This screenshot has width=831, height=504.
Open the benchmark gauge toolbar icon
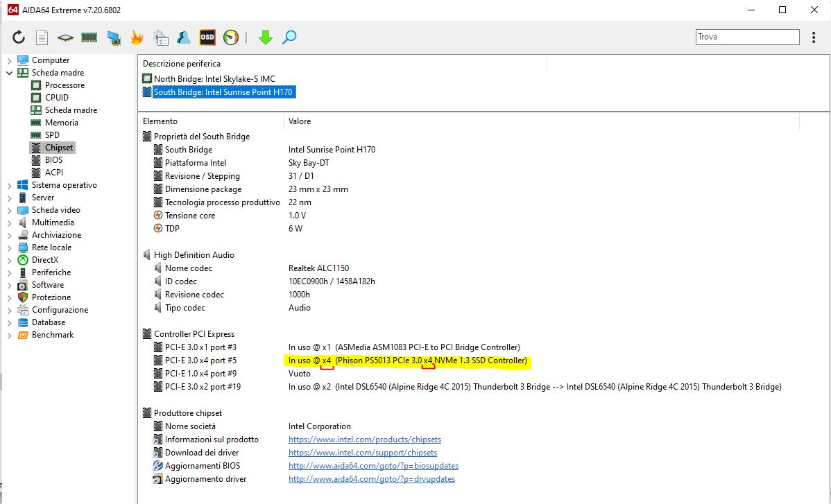(x=231, y=37)
